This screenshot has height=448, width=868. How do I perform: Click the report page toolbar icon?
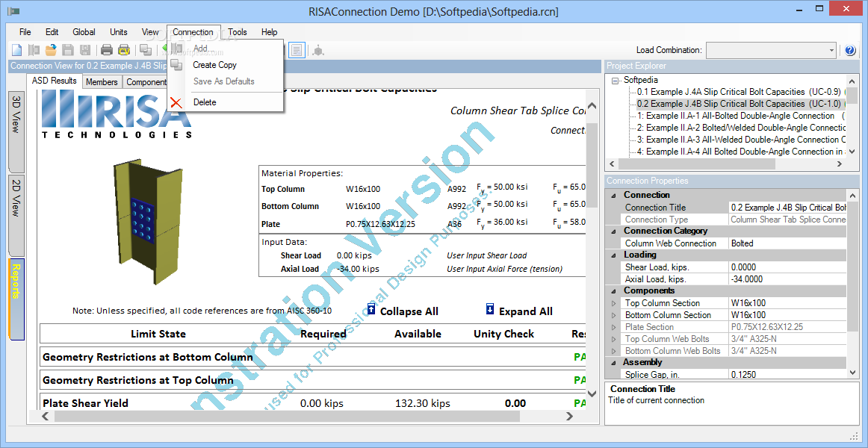[297, 50]
